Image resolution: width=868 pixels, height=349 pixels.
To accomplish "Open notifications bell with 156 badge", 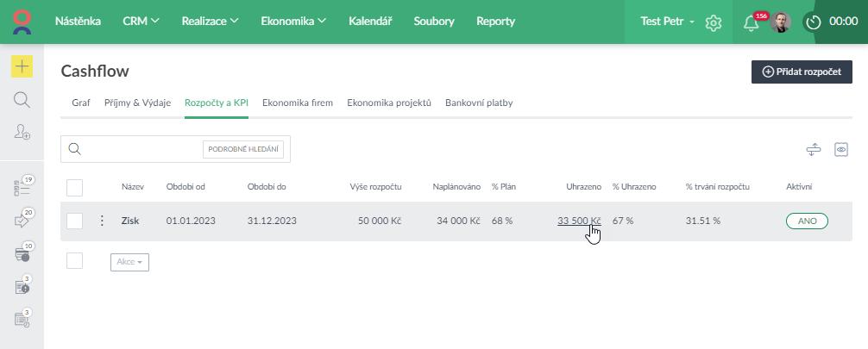I will (752, 22).
